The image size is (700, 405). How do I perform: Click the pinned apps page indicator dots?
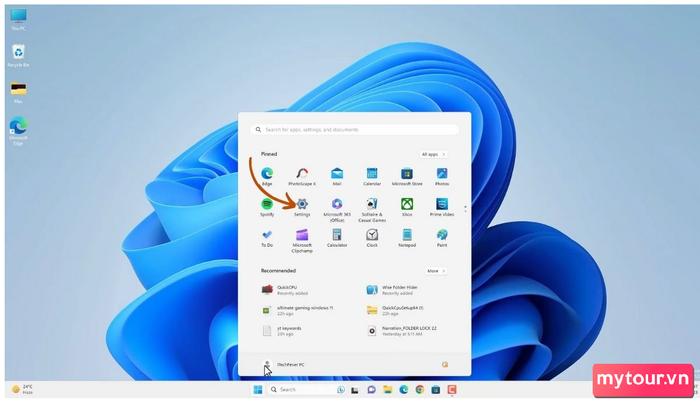[465, 209]
